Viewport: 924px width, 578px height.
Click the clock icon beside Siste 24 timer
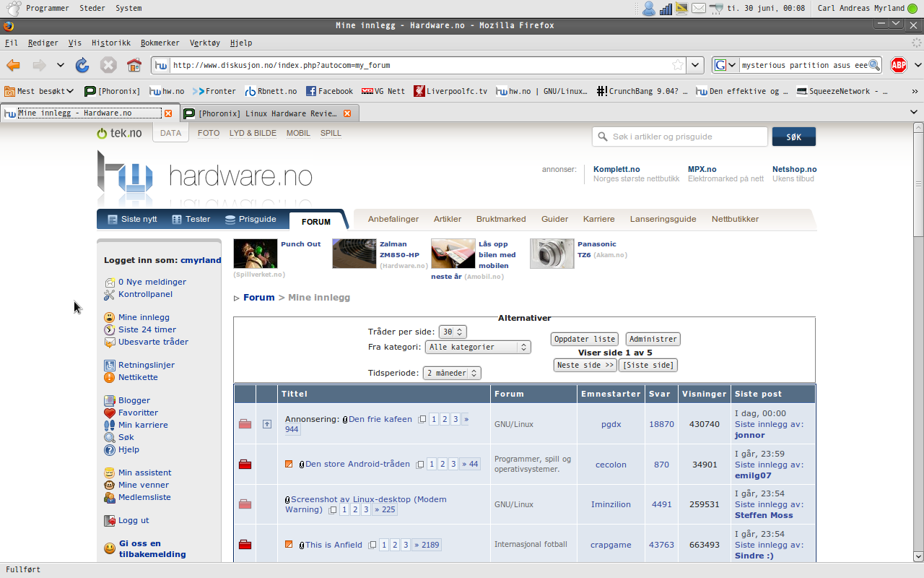[x=110, y=329]
